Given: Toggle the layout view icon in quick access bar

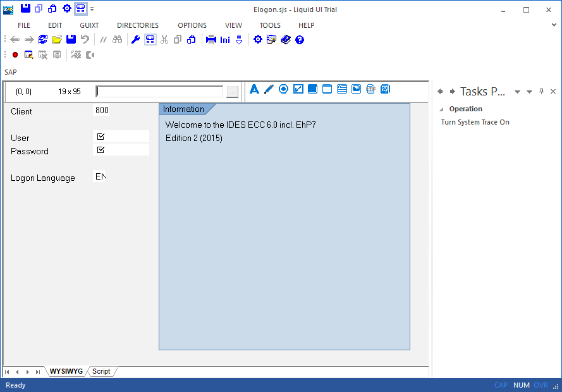Looking at the screenshot, I should click(81, 8).
